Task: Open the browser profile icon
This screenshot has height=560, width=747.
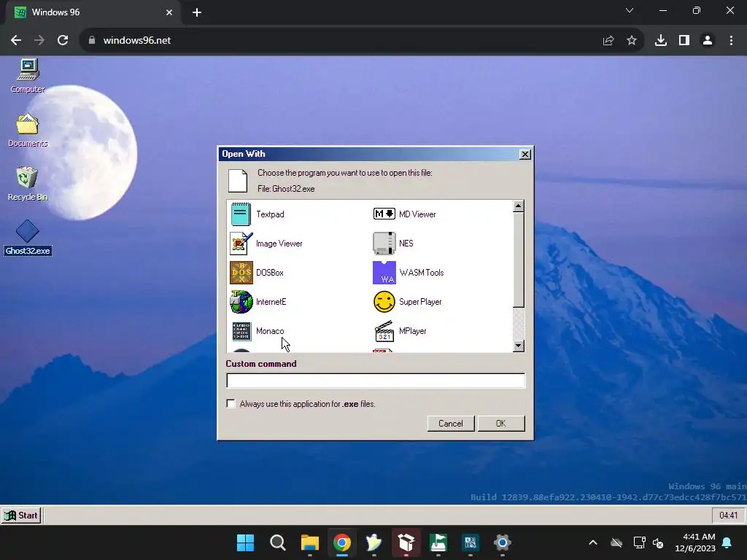Action: pos(708,41)
